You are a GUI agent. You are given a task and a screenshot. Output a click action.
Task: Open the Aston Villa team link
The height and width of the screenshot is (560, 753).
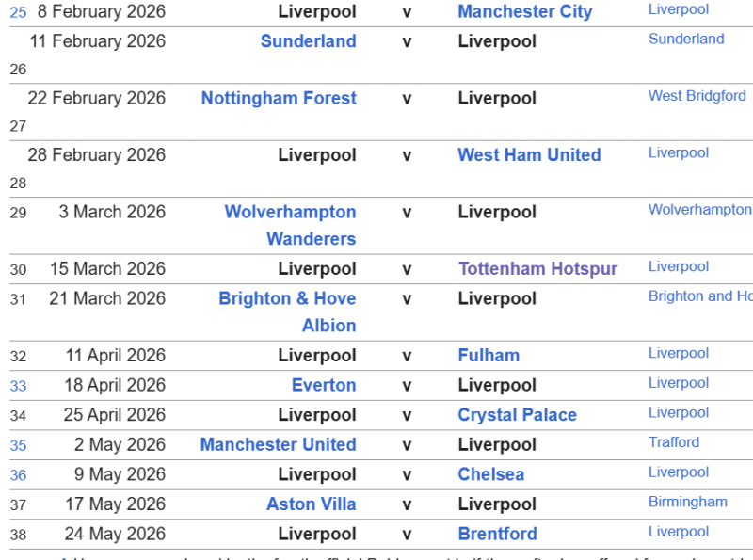311,504
